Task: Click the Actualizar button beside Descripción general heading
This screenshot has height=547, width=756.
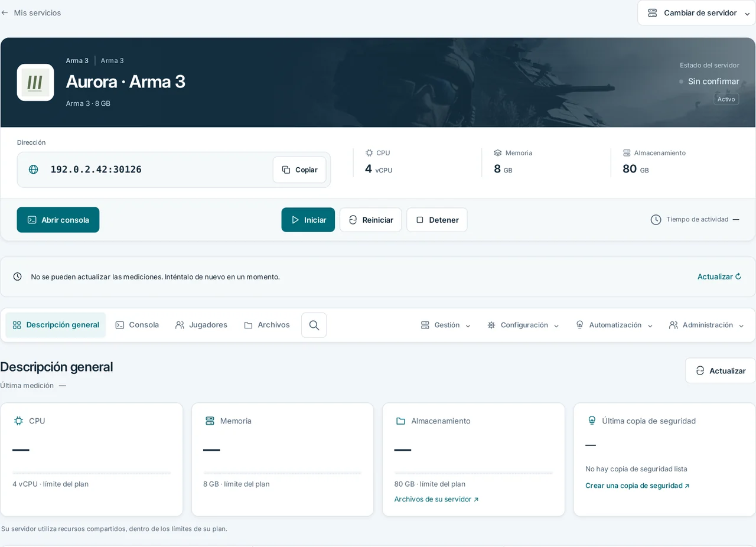Action: (x=721, y=370)
